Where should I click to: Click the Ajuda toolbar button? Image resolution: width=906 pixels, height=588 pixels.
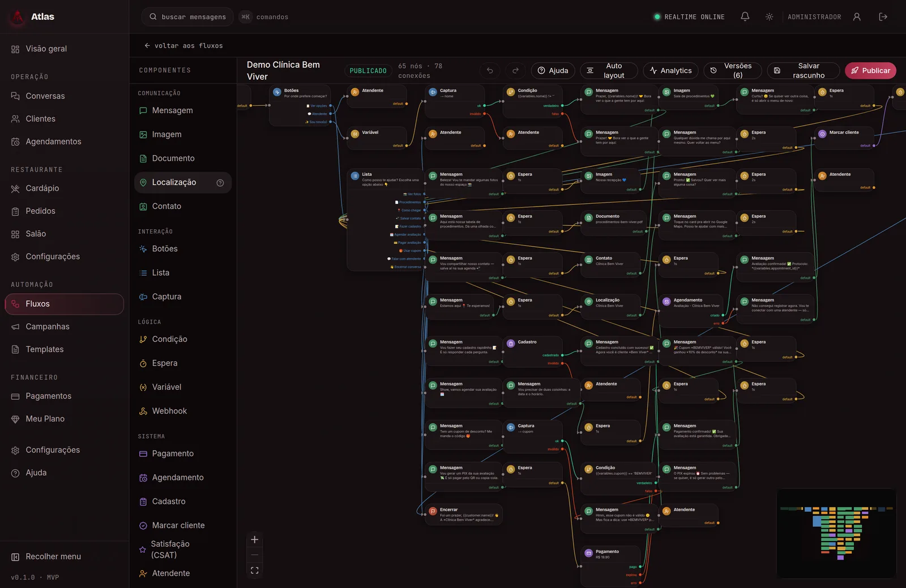pyautogui.click(x=553, y=71)
